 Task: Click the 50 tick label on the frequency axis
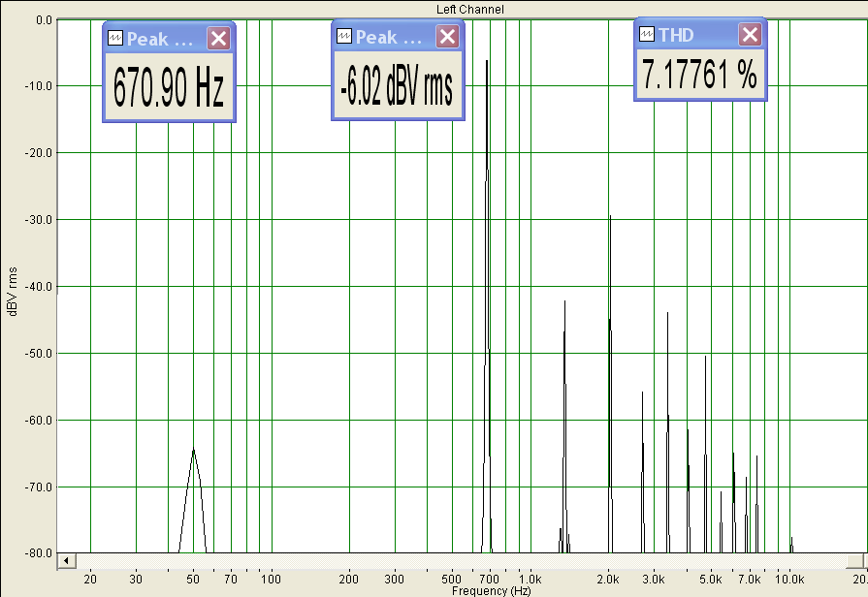pyautogui.click(x=193, y=580)
